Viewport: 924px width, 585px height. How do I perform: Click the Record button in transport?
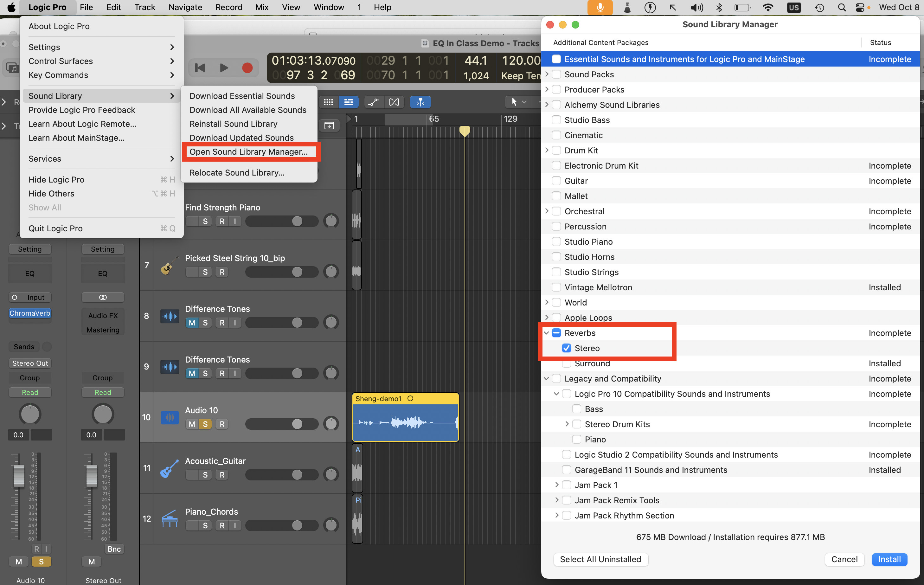247,68
